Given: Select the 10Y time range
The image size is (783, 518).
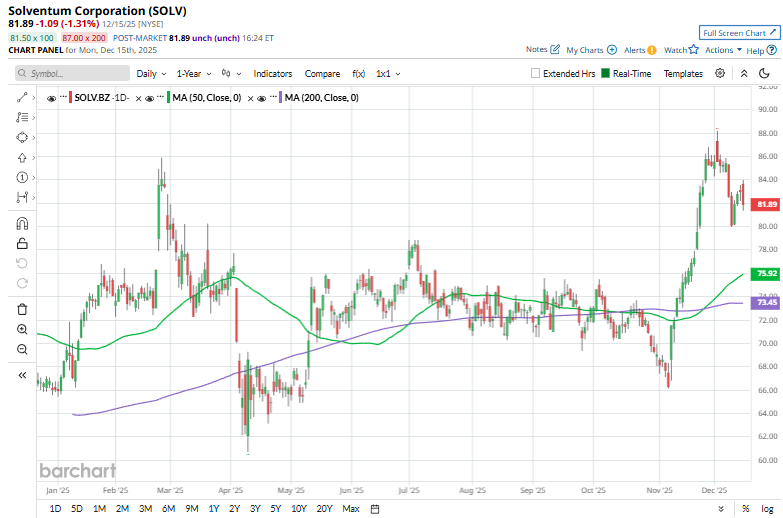Looking at the screenshot, I should (299, 509).
